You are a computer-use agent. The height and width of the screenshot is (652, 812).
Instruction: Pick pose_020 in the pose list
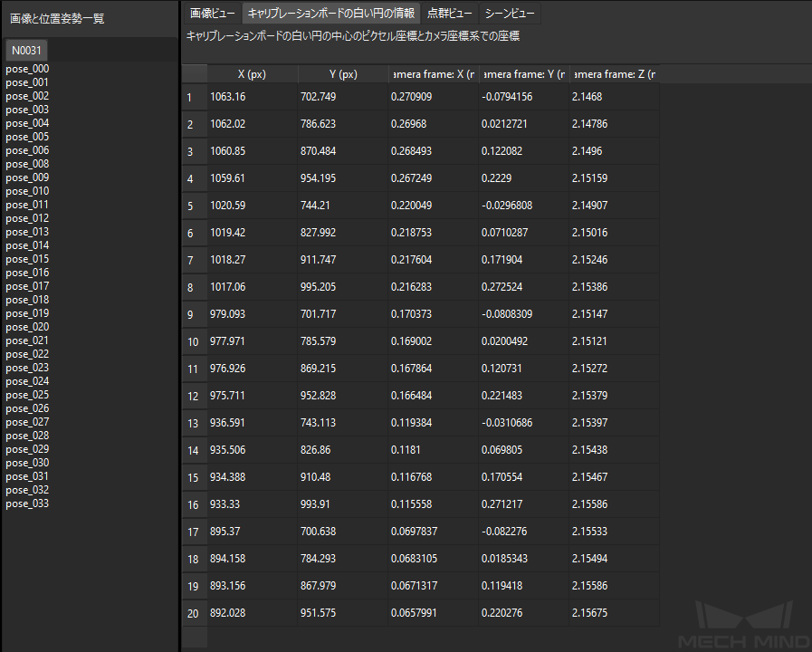pyautogui.click(x=27, y=327)
